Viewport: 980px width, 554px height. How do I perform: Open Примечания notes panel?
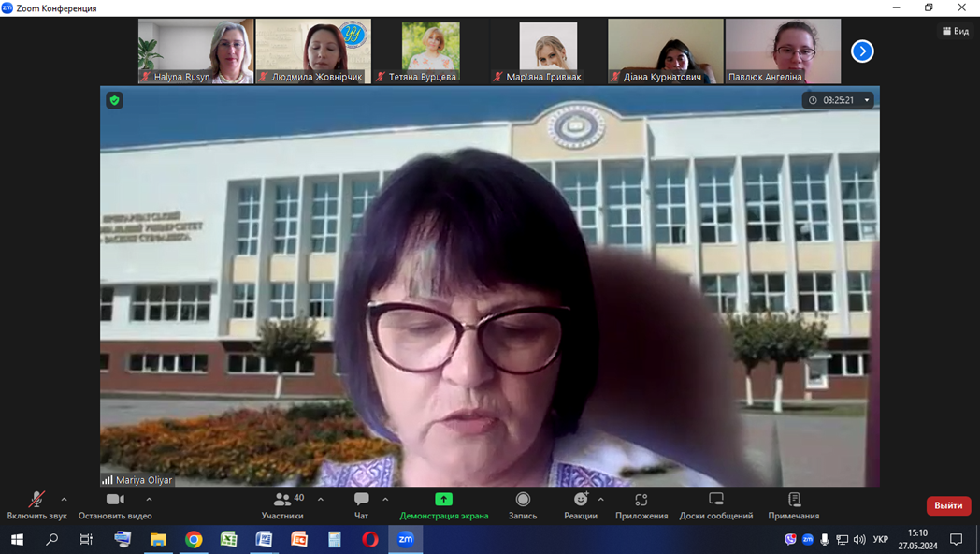pos(793,505)
